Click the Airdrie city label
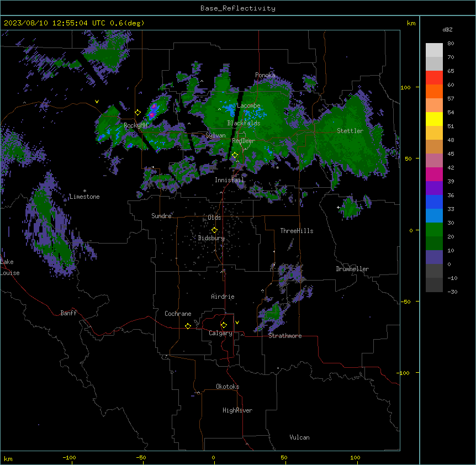 click(x=223, y=297)
